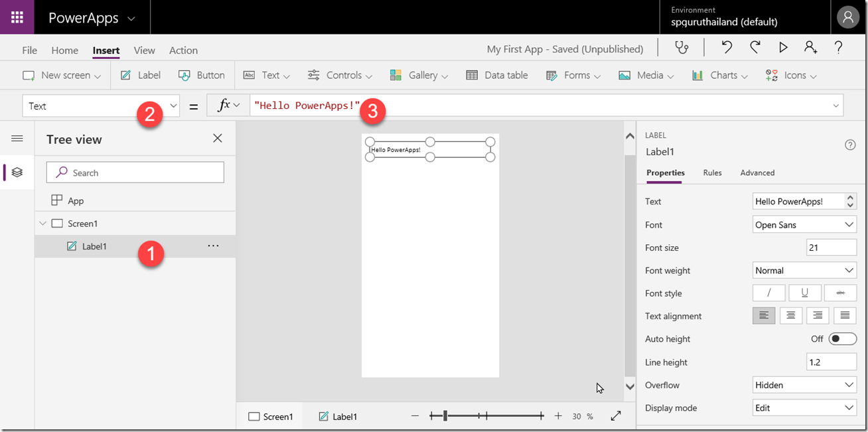Collapse the Screen1 tree node
The height and width of the screenshot is (432, 868).
tap(43, 224)
